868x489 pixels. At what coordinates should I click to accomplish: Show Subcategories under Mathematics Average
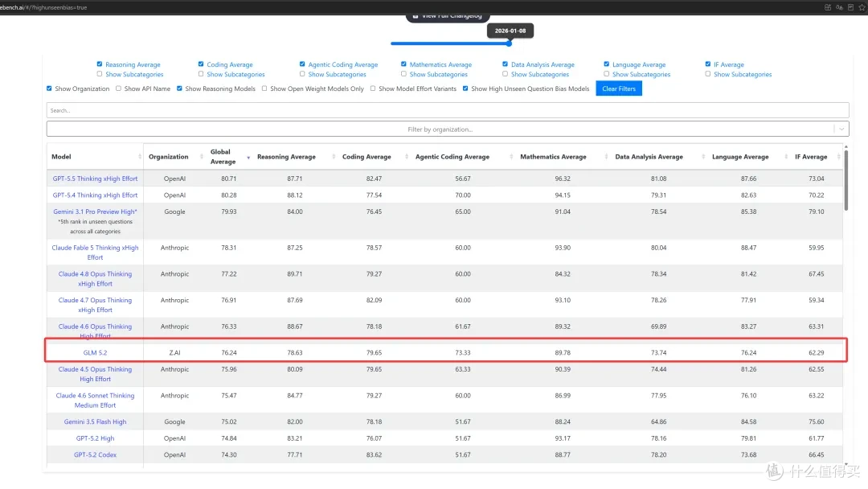(403, 74)
